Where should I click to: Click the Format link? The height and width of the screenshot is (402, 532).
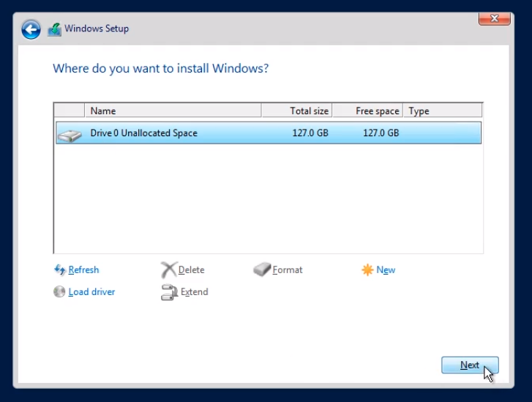click(x=288, y=270)
